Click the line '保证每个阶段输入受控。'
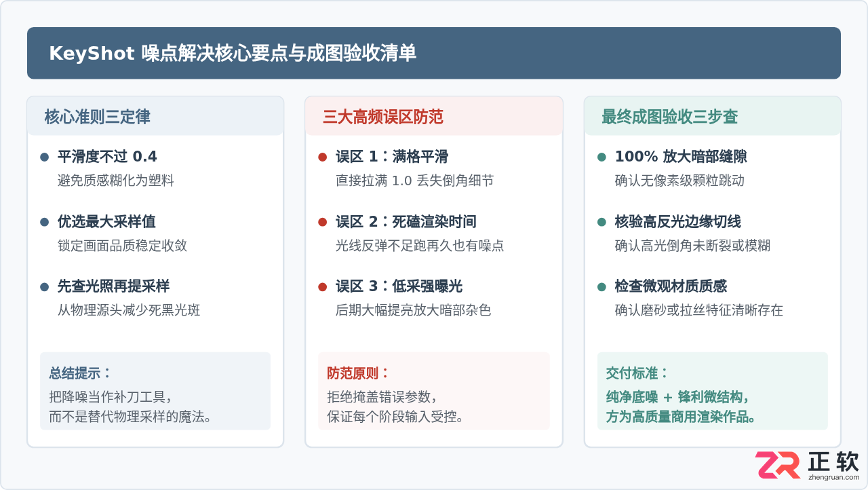 (x=396, y=416)
